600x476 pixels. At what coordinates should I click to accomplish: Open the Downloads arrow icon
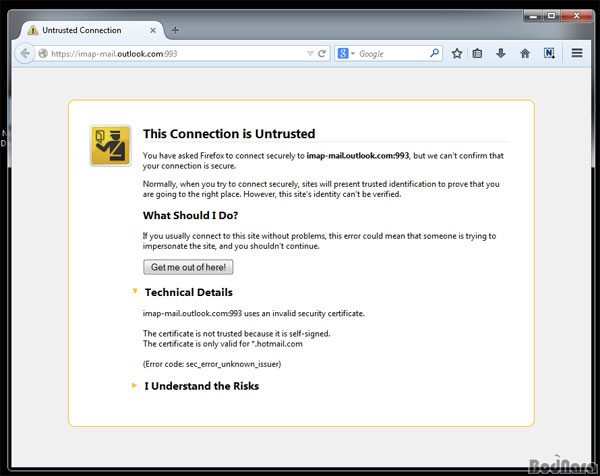coord(501,54)
